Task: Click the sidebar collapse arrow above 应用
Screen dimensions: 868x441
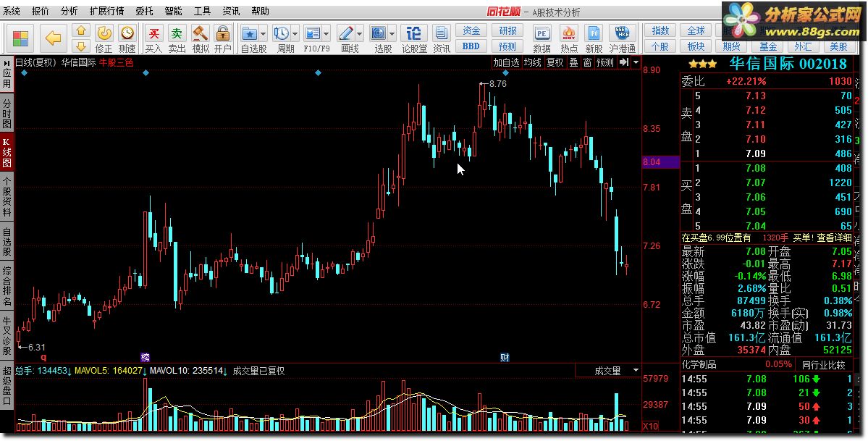Action: coord(7,62)
